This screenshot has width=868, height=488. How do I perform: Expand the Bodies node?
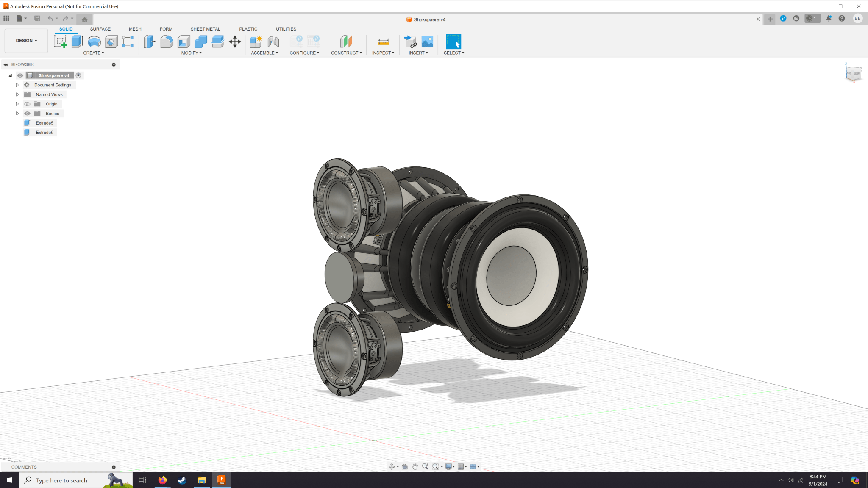pyautogui.click(x=17, y=114)
